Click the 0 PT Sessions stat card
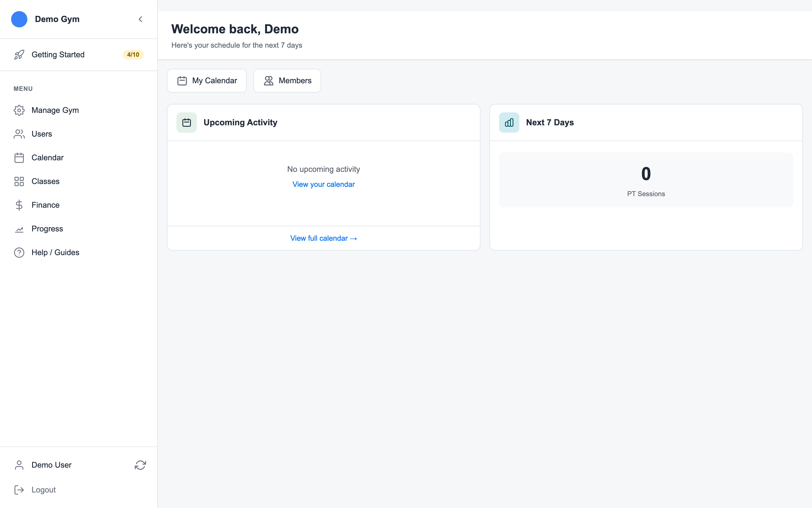This screenshot has width=812, height=508. click(646, 180)
